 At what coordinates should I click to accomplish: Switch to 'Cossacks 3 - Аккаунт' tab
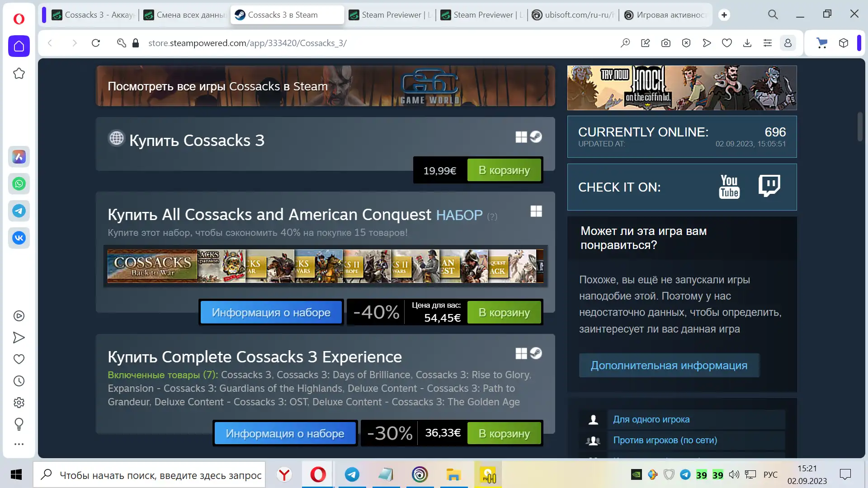pos(93,15)
